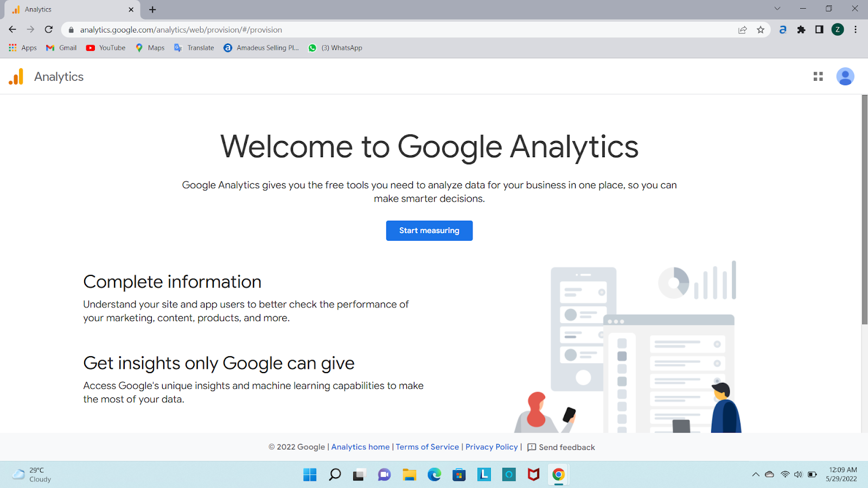Screen dimensions: 868x488
Task: Open the Translate bookmark
Action: 194,48
